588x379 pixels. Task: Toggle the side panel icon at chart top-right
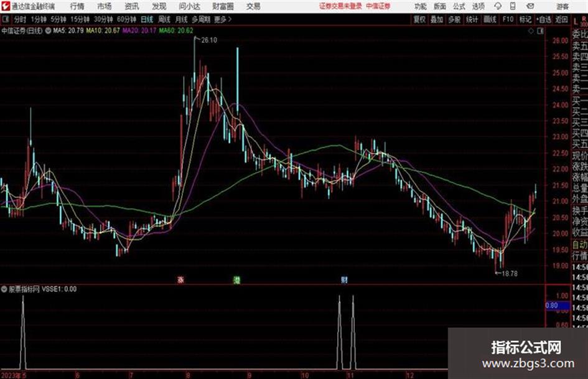tap(540, 31)
